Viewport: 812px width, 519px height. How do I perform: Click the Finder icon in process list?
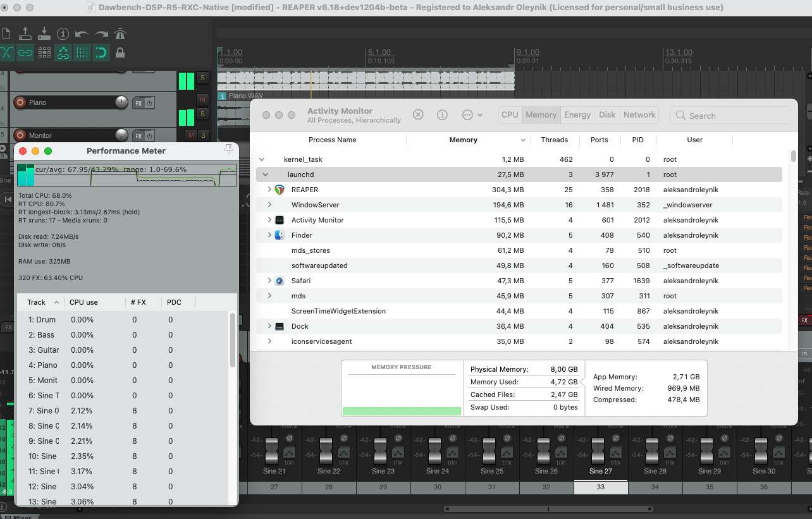[280, 235]
